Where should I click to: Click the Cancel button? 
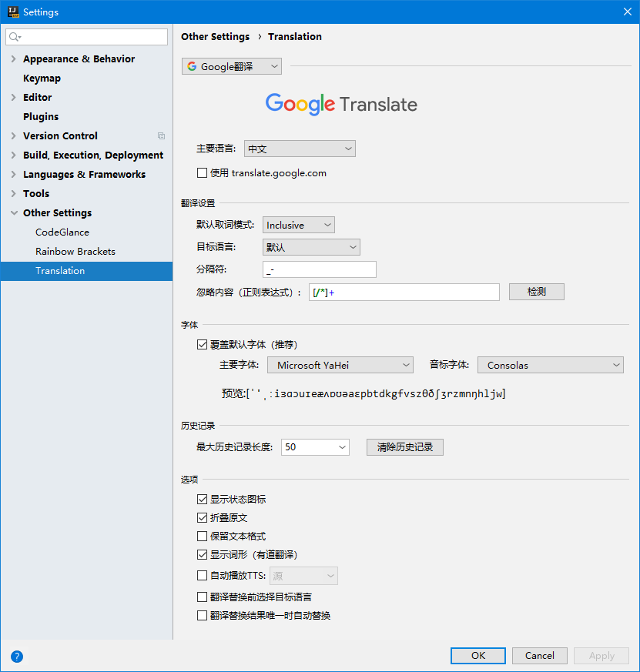point(540,655)
